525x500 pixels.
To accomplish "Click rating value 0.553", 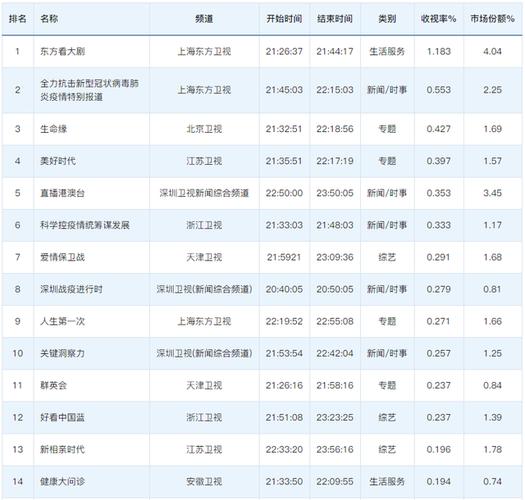I will [x=439, y=90].
